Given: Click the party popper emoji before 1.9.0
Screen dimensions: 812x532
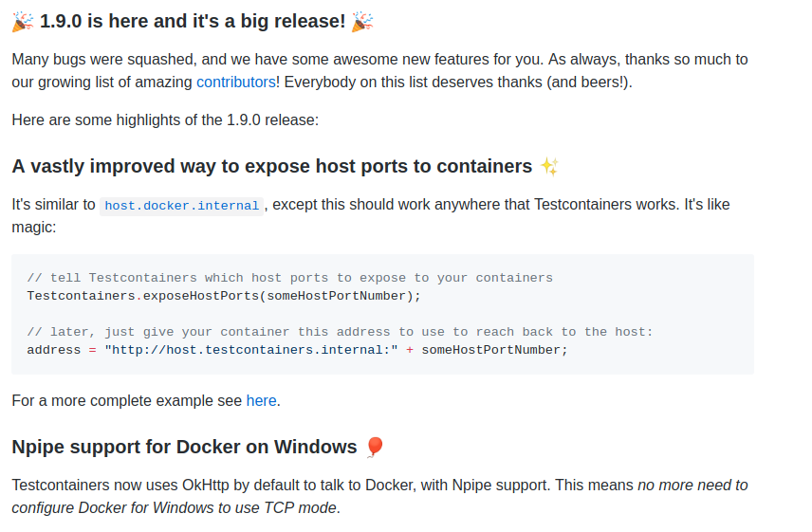Looking at the screenshot, I should (23, 22).
